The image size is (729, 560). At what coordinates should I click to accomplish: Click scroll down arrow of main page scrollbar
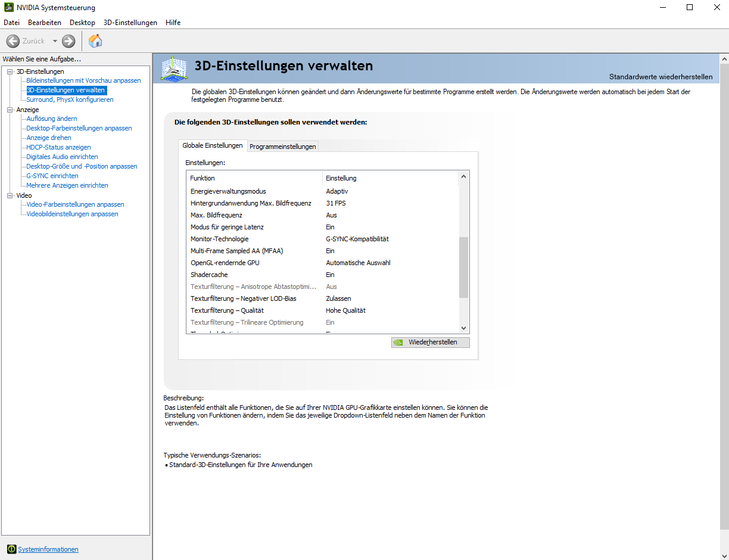point(724,555)
